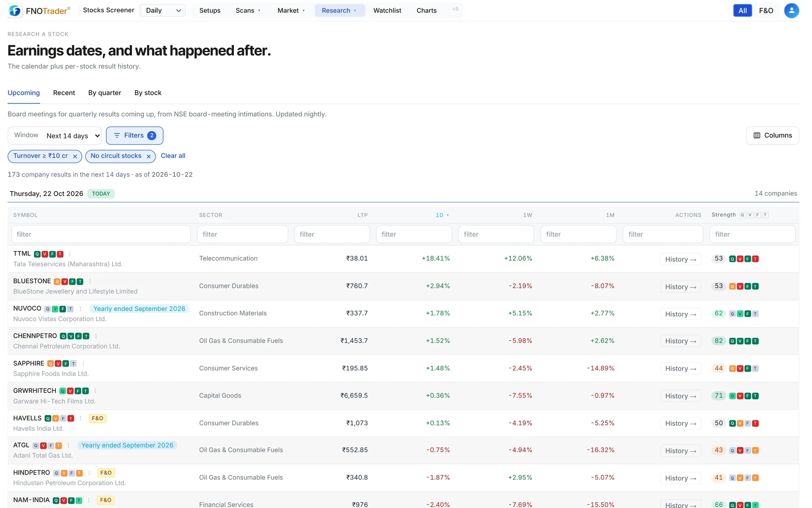Open the row menu dots for CHENNPETRO

pyautogui.click(x=96, y=336)
